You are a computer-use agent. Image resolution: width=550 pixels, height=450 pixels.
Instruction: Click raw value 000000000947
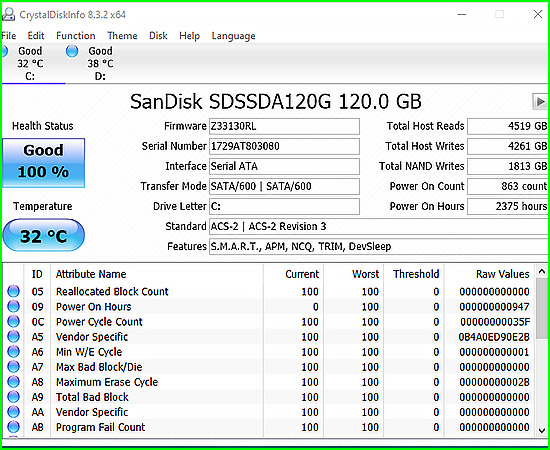coord(494,307)
